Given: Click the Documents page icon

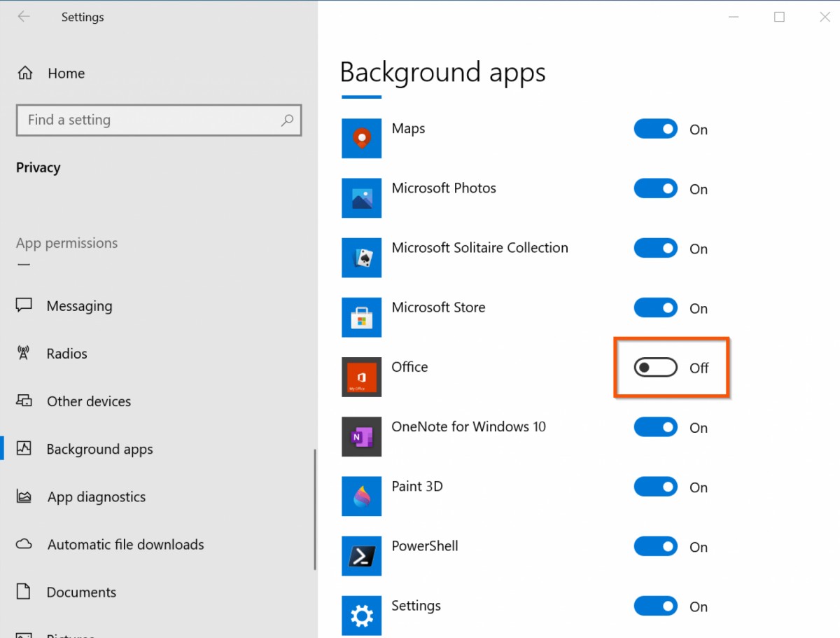Looking at the screenshot, I should click(x=24, y=592).
